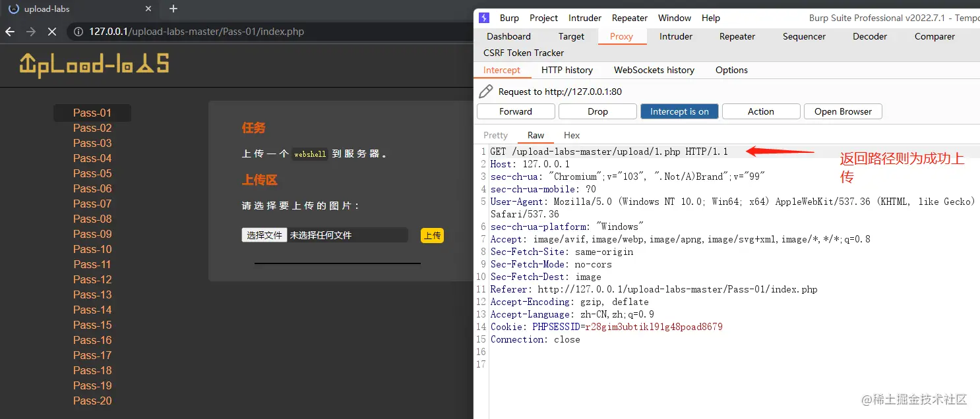Open the Comparer tab
Viewport: 980px width, 419px height.
click(934, 36)
